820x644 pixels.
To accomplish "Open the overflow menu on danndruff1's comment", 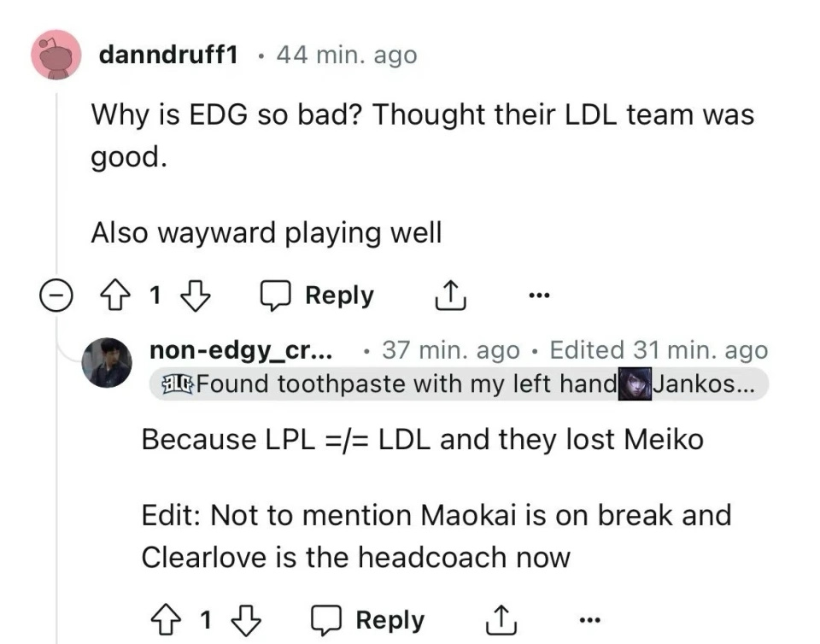I will click(x=540, y=295).
